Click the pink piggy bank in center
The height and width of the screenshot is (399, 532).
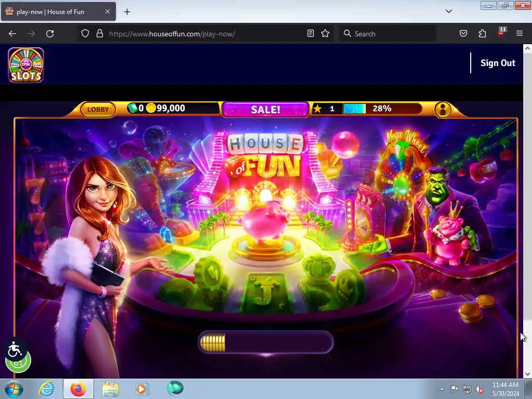pyautogui.click(x=265, y=220)
